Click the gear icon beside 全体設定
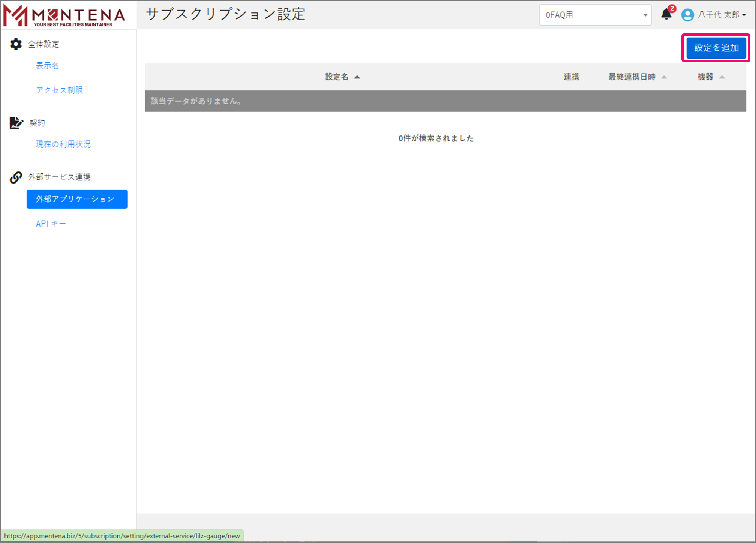Screen dimensions: 756x543 click(16, 44)
